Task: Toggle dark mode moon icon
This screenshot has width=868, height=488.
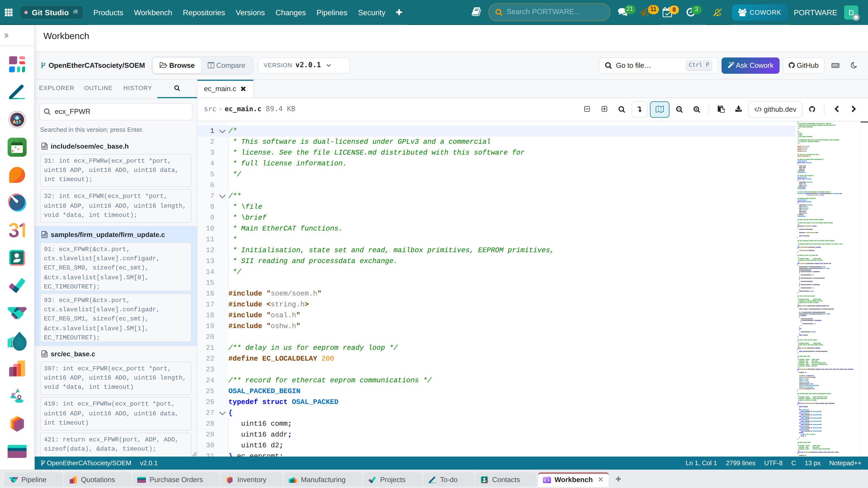Action: pyautogui.click(x=854, y=65)
